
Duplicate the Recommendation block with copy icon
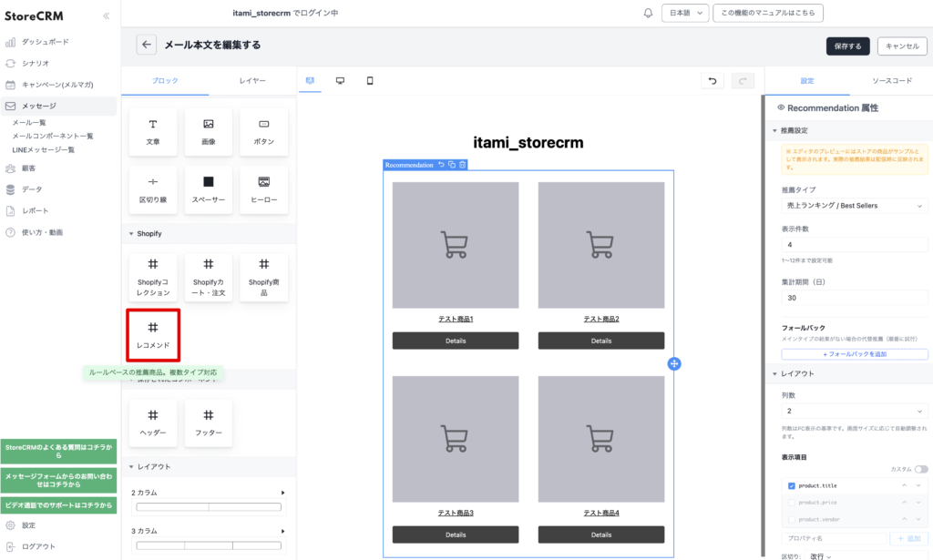click(452, 165)
